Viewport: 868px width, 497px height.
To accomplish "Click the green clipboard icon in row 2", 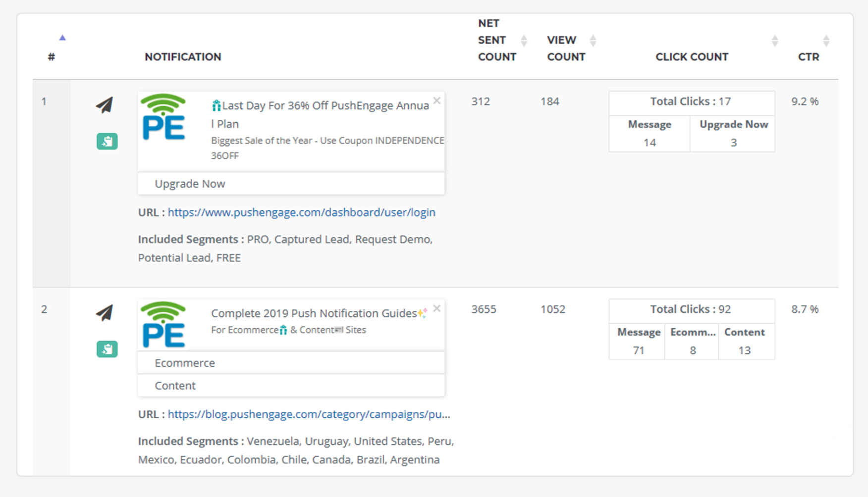I will [107, 349].
